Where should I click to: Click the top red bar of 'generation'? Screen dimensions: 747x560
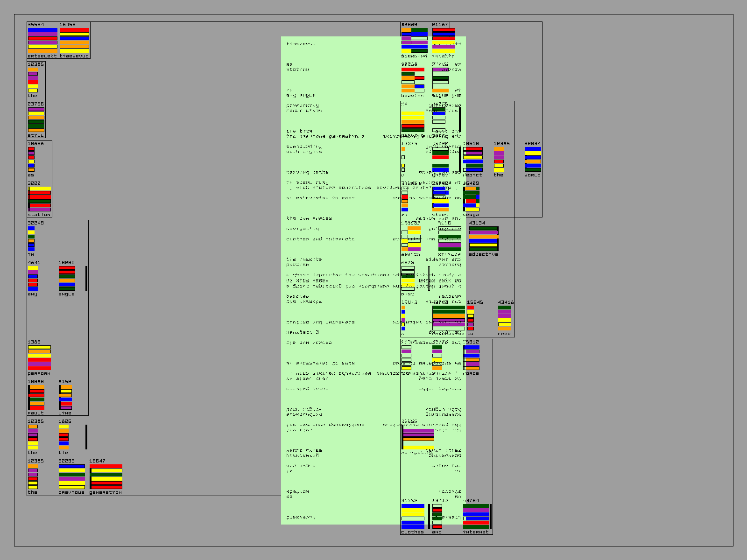[106, 466]
